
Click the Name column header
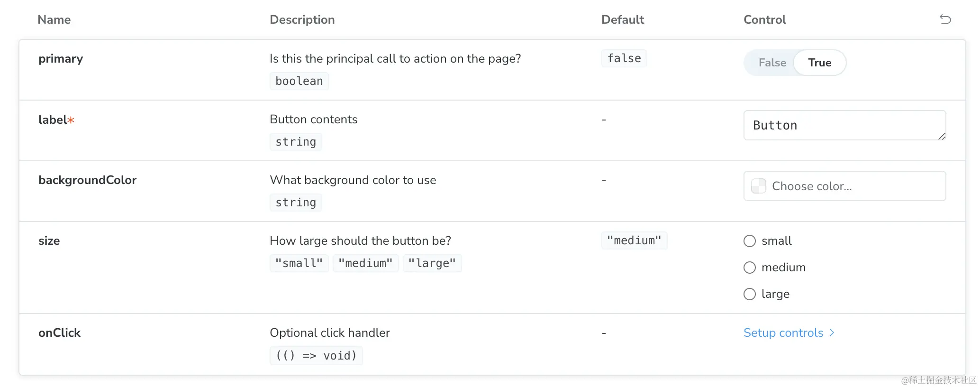pos(54,19)
